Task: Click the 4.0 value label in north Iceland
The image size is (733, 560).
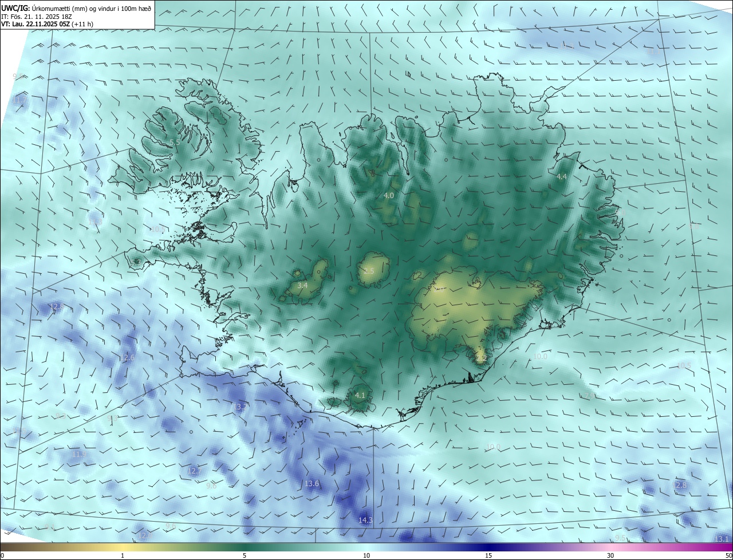Action: 389,196
